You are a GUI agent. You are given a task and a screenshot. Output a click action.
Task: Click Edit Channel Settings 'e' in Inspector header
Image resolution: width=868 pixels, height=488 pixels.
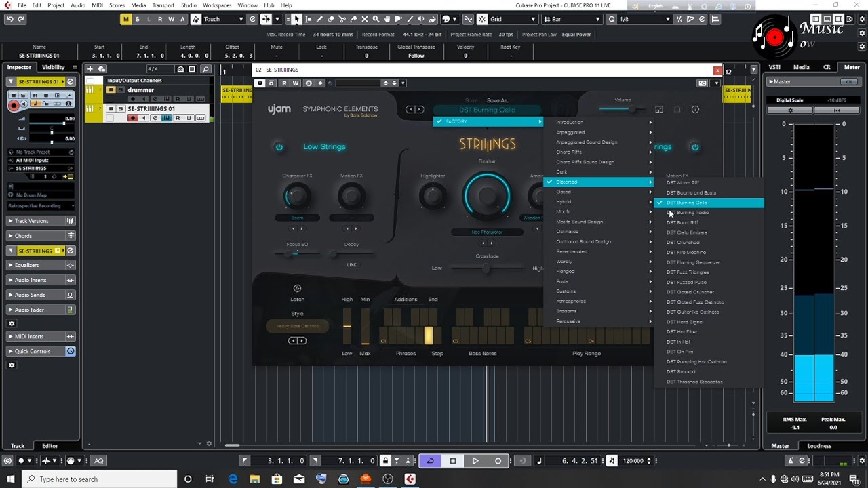pos(70,81)
